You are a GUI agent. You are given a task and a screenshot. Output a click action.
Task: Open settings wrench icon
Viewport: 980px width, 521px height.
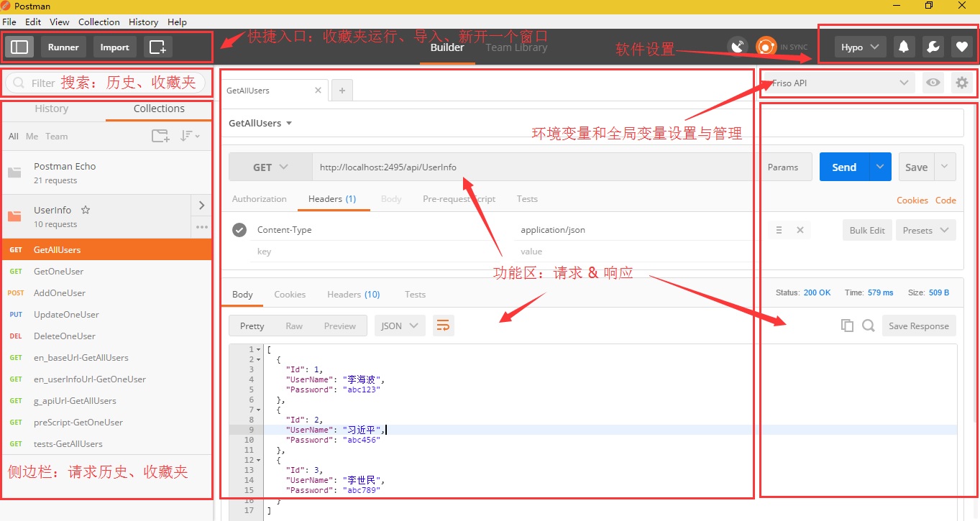click(x=933, y=47)
